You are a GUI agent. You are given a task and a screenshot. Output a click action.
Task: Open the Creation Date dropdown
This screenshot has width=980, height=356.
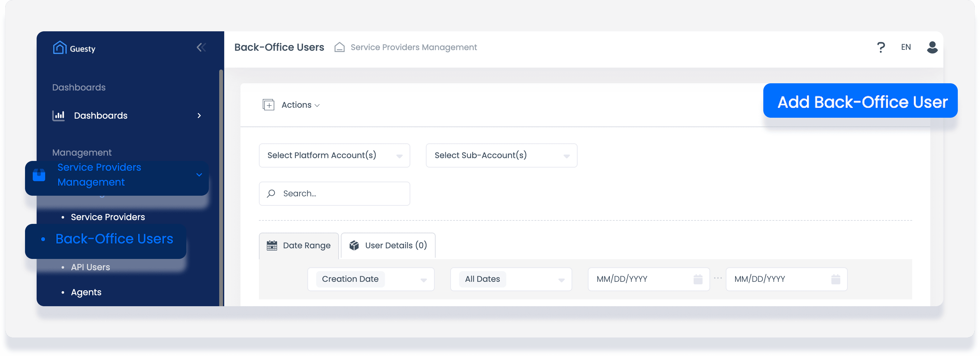click(x=371, y=279)
